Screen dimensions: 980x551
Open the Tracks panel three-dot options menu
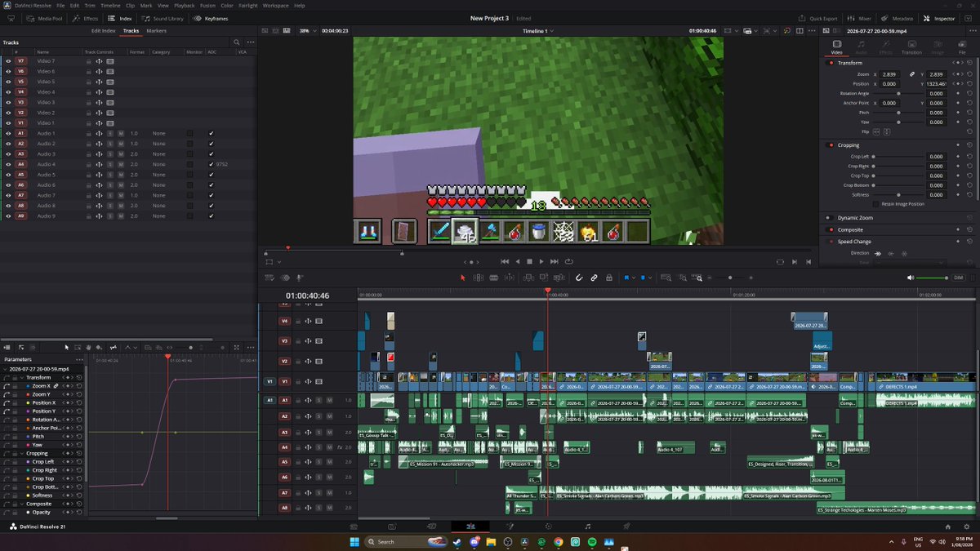[249, 42]
